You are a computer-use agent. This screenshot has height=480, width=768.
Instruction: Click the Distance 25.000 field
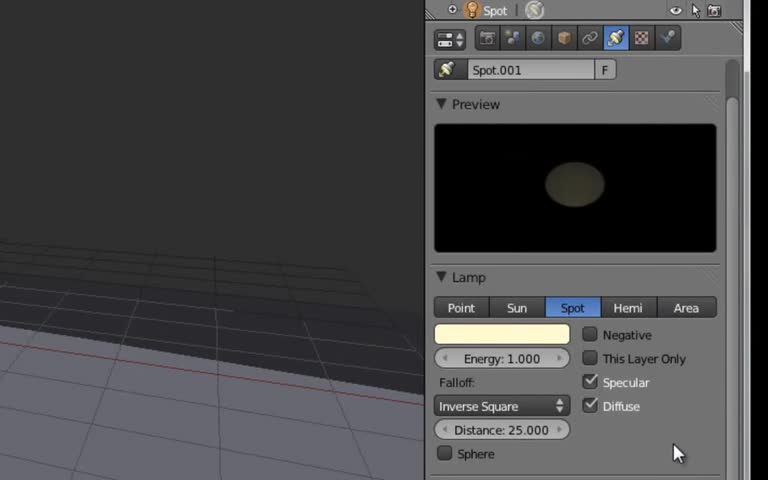click(502, 430)
